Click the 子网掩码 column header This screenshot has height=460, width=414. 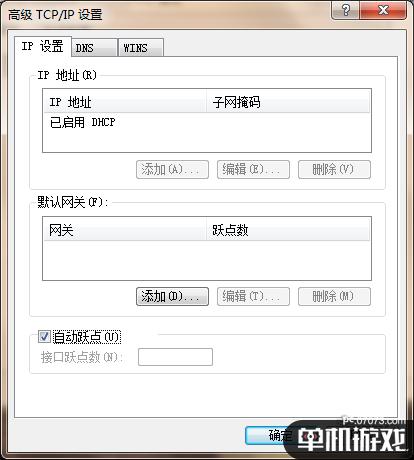[x=288, y=102]
